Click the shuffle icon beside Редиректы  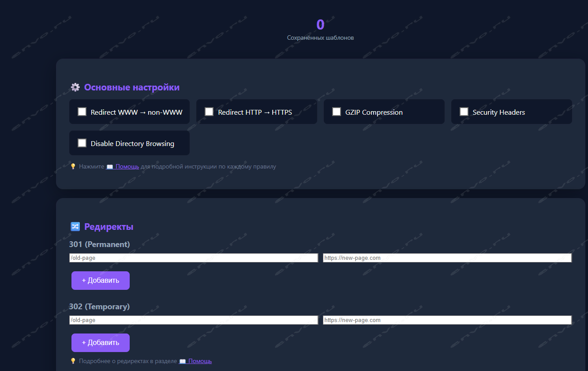point(75,227)
